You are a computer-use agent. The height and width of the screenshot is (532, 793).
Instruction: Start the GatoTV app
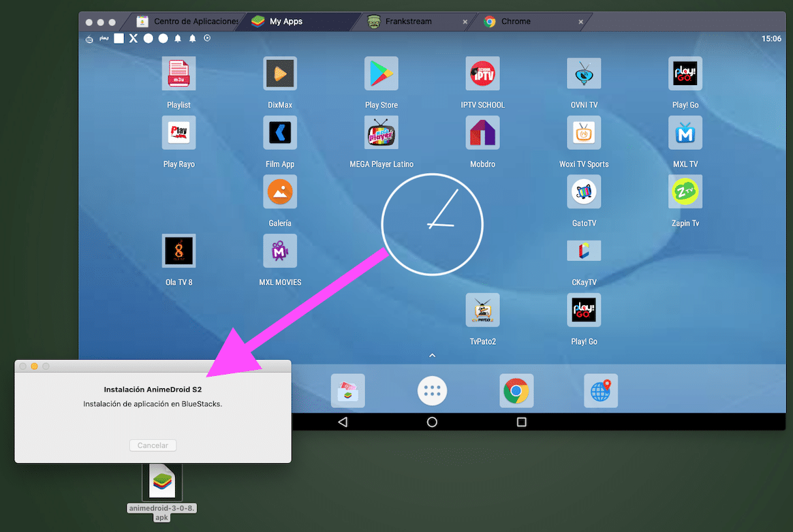click(x=584, y=191)
